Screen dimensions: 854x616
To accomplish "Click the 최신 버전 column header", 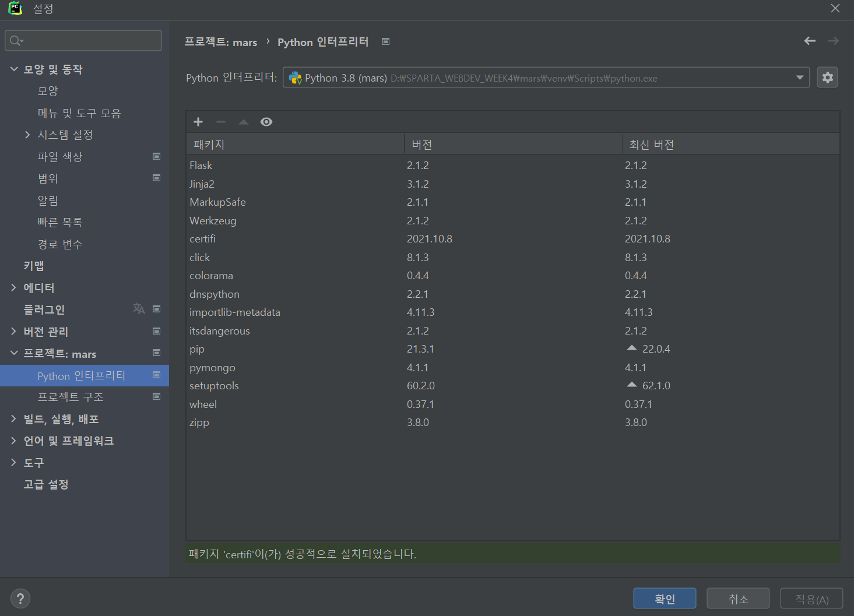I will pos(731,144).
